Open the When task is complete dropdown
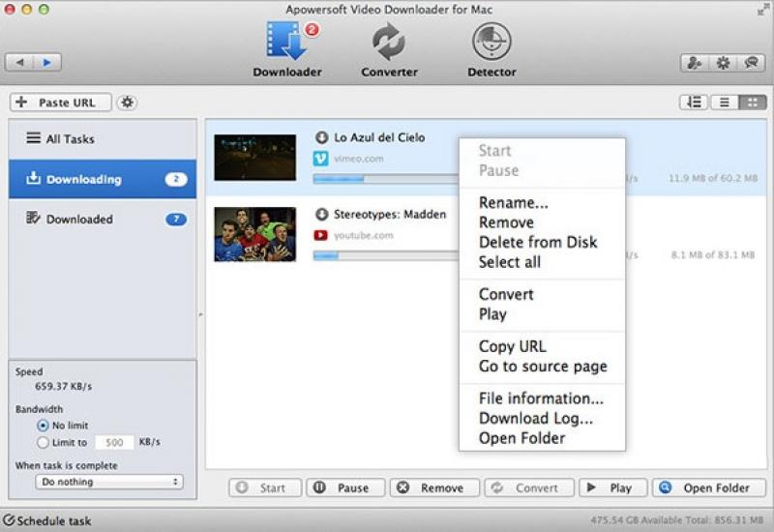774x532 pixels. [x=109, y=482]
